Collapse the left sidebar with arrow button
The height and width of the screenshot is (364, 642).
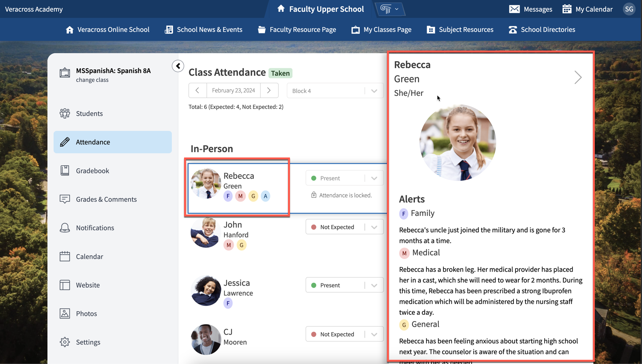(178, 66)
